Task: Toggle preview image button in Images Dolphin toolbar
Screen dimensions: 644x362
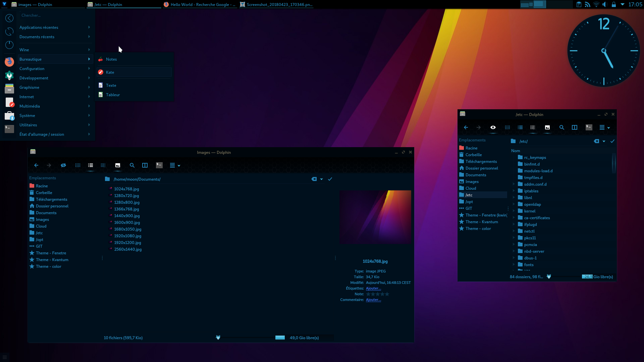Action: [118, 165]
